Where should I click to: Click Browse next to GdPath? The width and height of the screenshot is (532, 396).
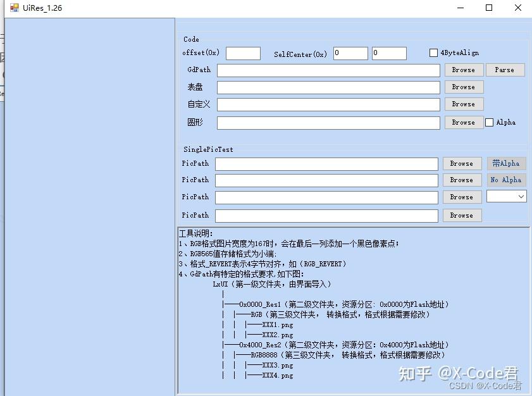pos(464,70)
